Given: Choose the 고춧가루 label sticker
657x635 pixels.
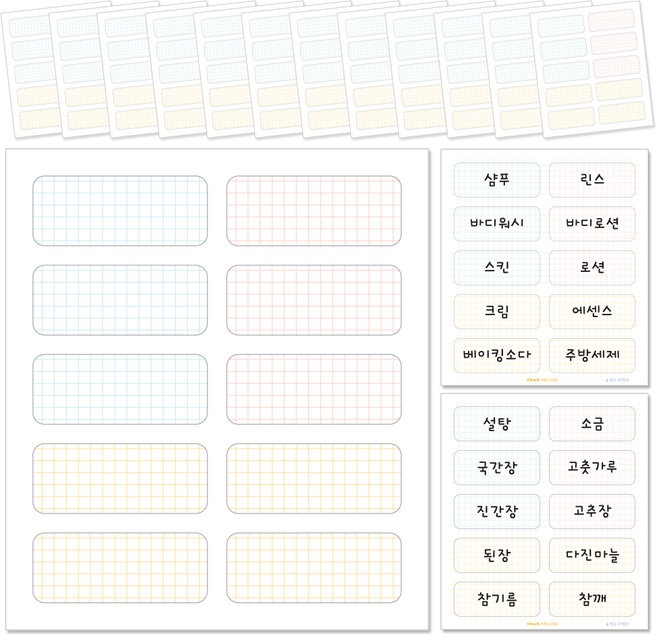Looking at the screenshot, I should 592,468.
